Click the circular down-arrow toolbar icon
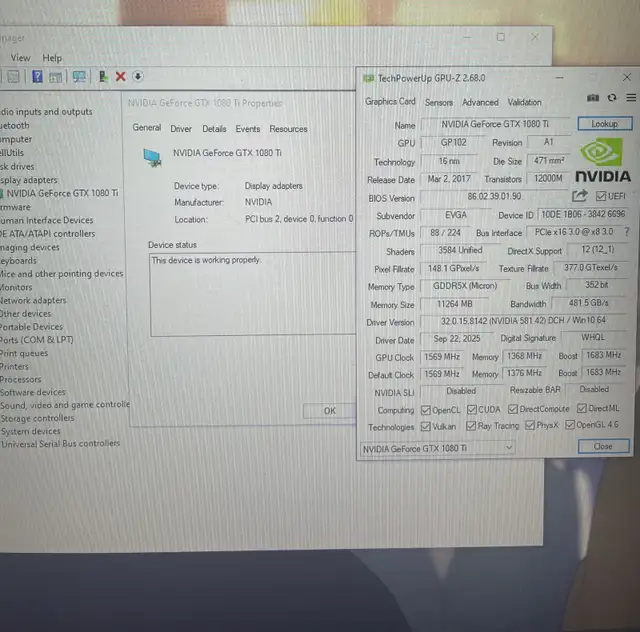This screenshot has height=632, width=640. (138, 76)
